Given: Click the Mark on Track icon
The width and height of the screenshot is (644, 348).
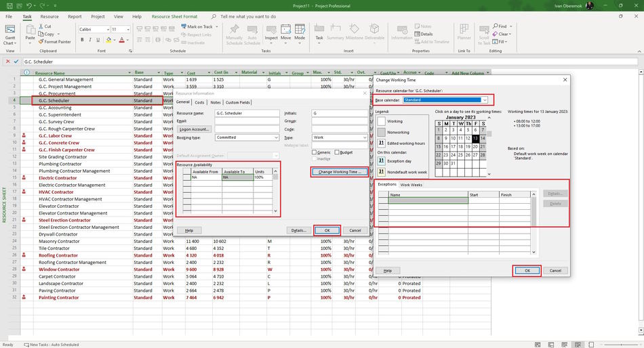Looking at the screenshot, I should pos(184,26).
